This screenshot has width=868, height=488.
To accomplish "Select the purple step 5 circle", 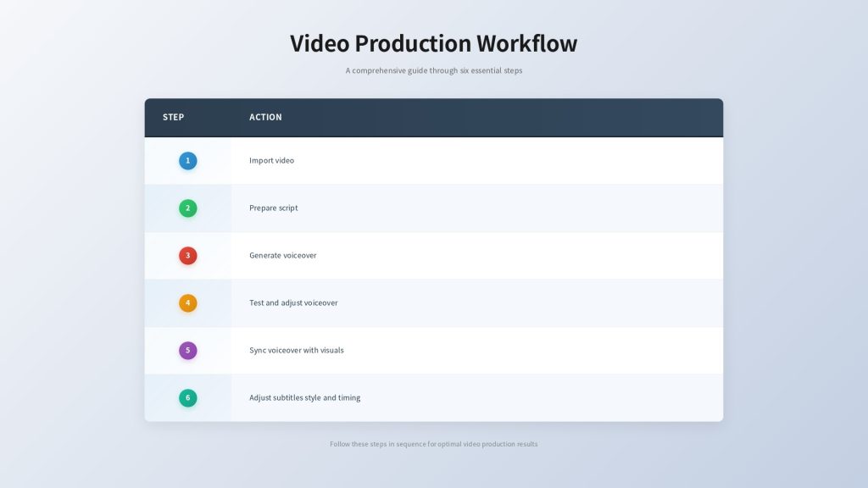I will click(187, 350).
